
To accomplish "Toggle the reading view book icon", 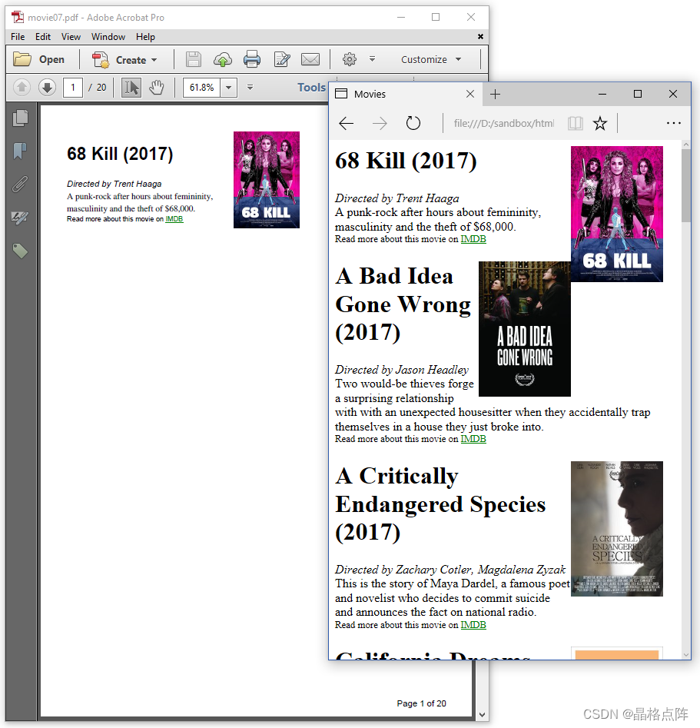I will point(576,123).
